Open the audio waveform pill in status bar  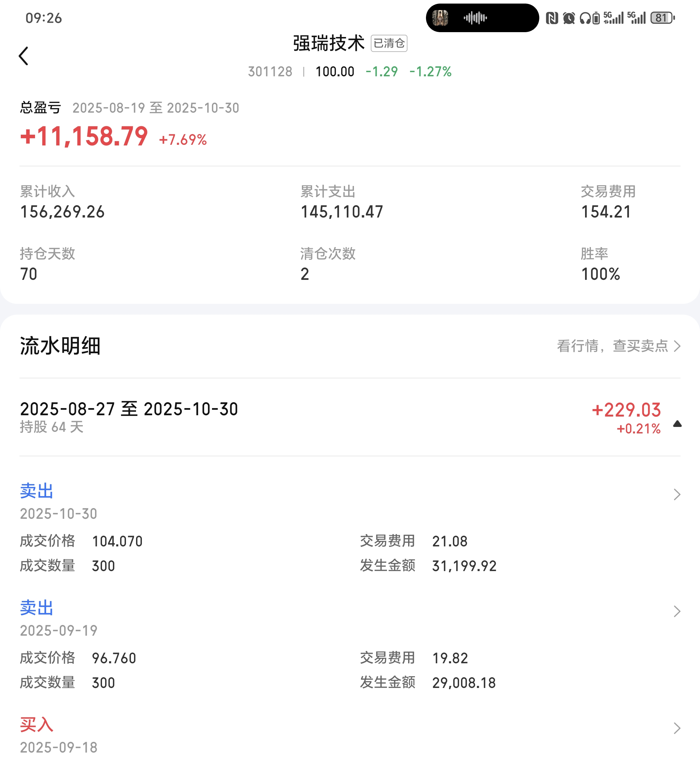point(475,18)
